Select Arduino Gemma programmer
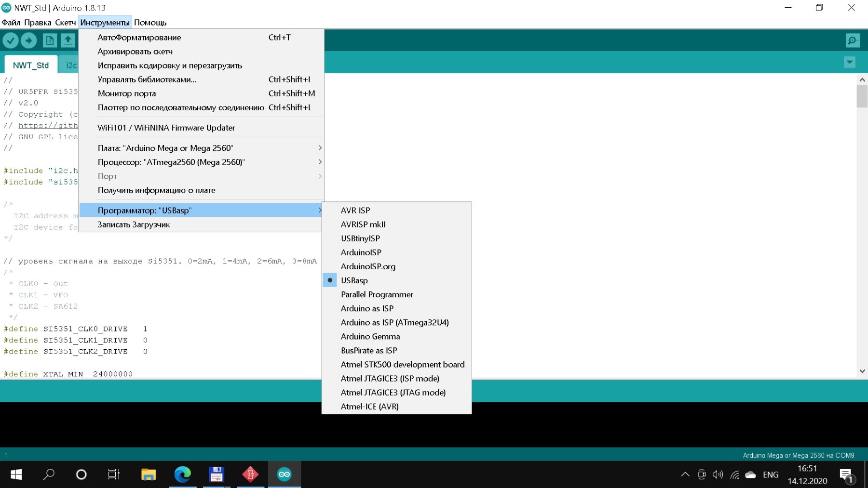Viewport: 868px width, 488px height. [x=396, y=336]
